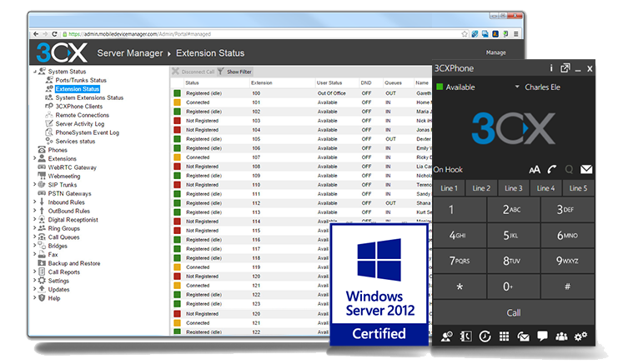
Task: Open call history clock icon in 3CXPhone
Action: pyautogui.click(x=485, y=337)
